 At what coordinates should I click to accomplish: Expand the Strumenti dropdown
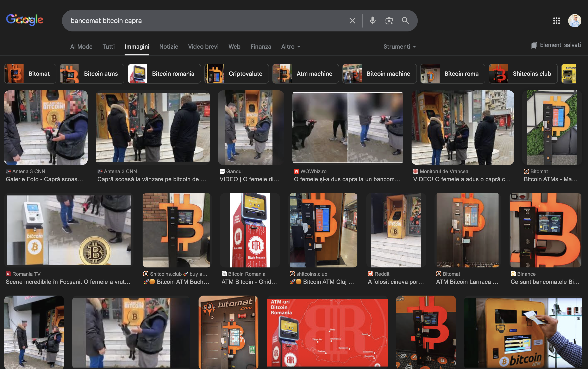point(400,47)
